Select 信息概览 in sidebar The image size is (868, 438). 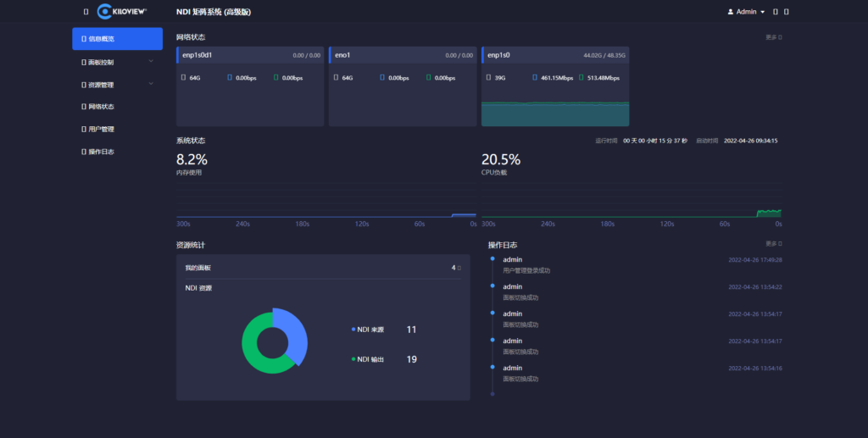[117, 39]
